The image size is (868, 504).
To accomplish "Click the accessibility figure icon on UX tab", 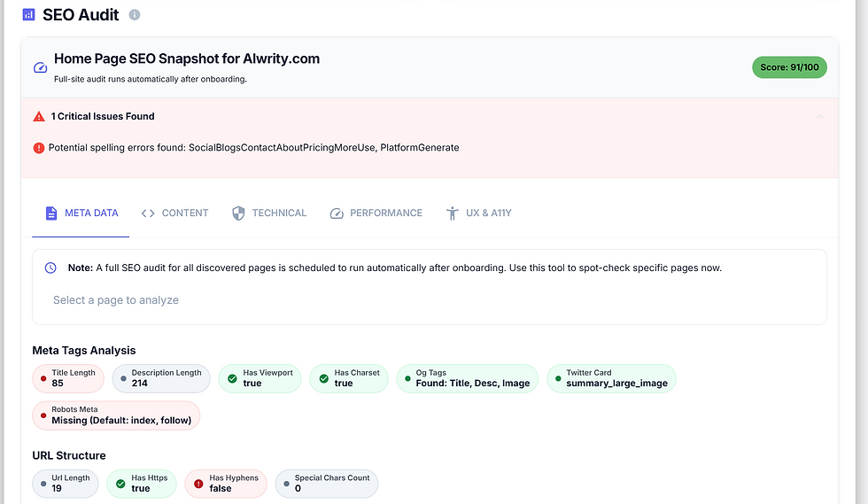I will coord(453,213).
